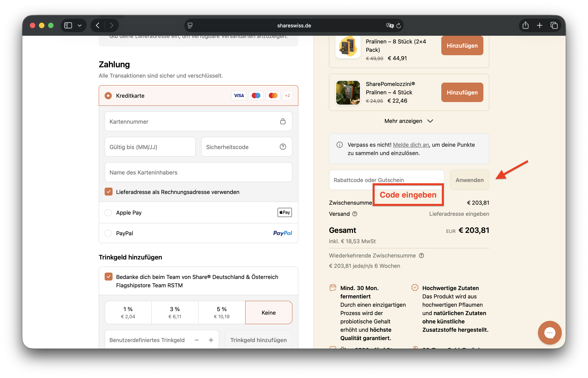Uncheck the Bedanke dich beim Team checkbox
This screenshot has width=588, height=378.
point(108,277)
